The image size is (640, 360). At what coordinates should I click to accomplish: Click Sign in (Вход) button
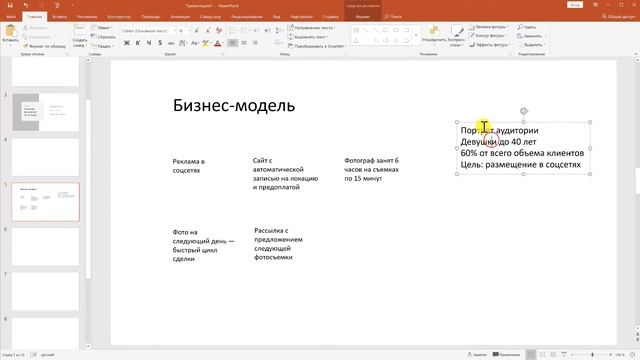pos(575,5)
